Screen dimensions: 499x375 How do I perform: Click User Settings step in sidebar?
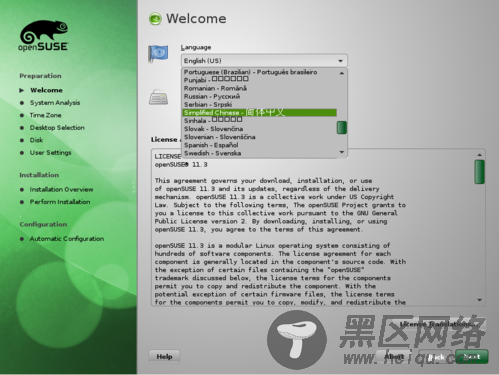51,153
